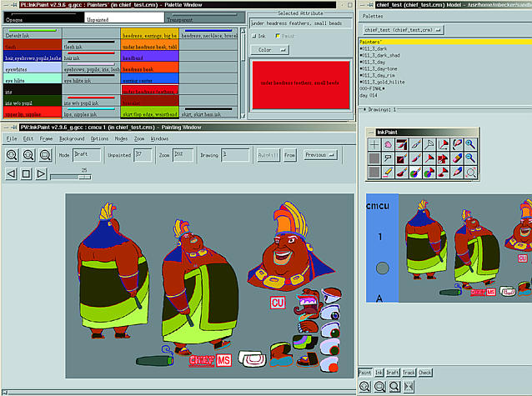Click the large red color swatch
This screenshot has height=396, width=532.
click(x=300, y=83)
